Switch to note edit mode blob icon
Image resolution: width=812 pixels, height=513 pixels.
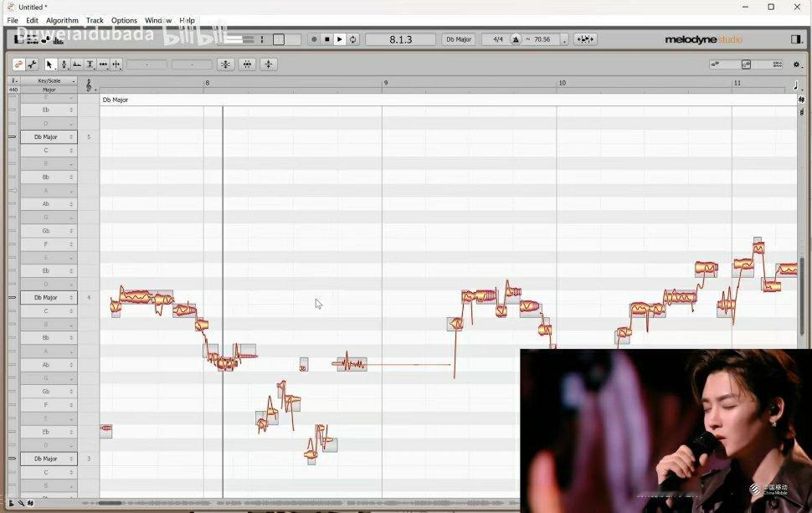tap(18, 64)
